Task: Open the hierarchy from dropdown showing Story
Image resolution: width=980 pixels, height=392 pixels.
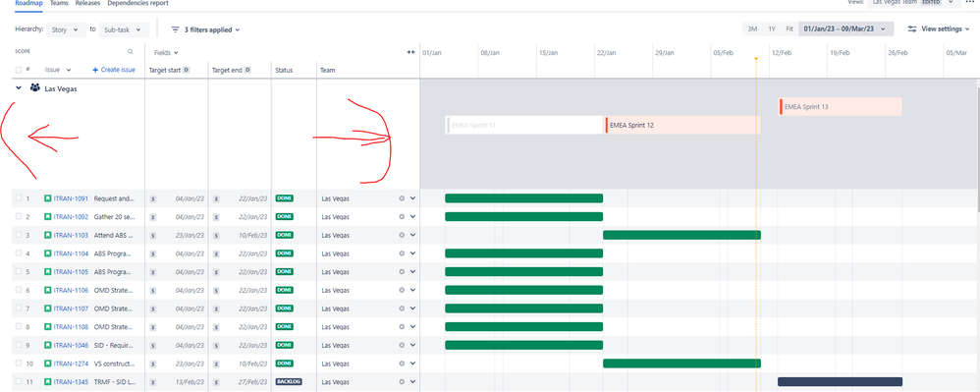Action: coord(66,29)
